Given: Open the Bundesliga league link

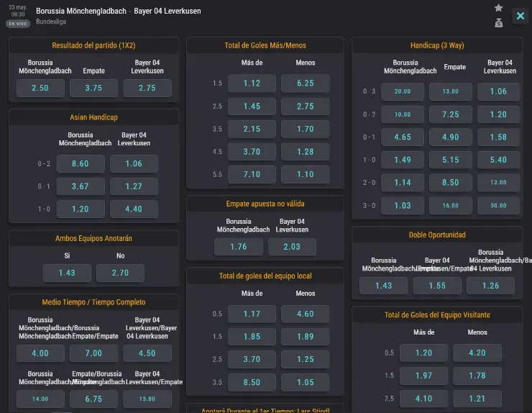Looking at the screenshot, I should [x=51, y=22].
